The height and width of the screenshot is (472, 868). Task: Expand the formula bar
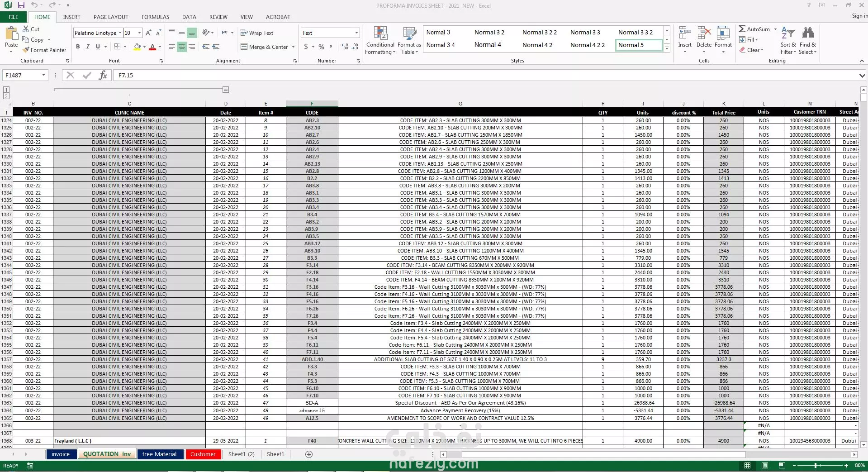click(x=862, y=76)
